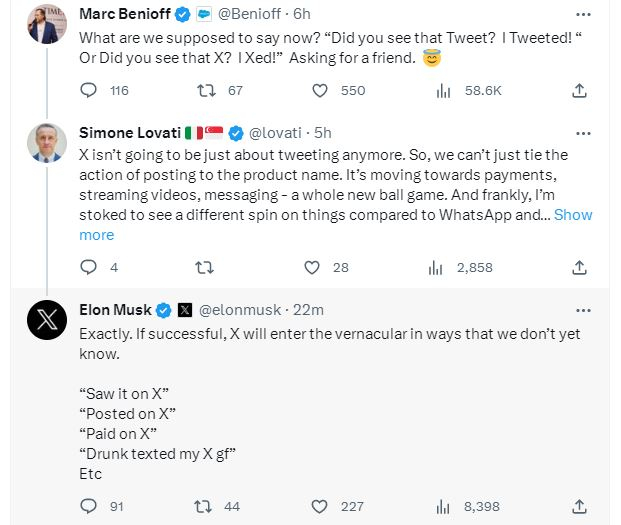
Task: Open the @Benioff profile handle
Action: pyautogui.click(x=247, y=15)
